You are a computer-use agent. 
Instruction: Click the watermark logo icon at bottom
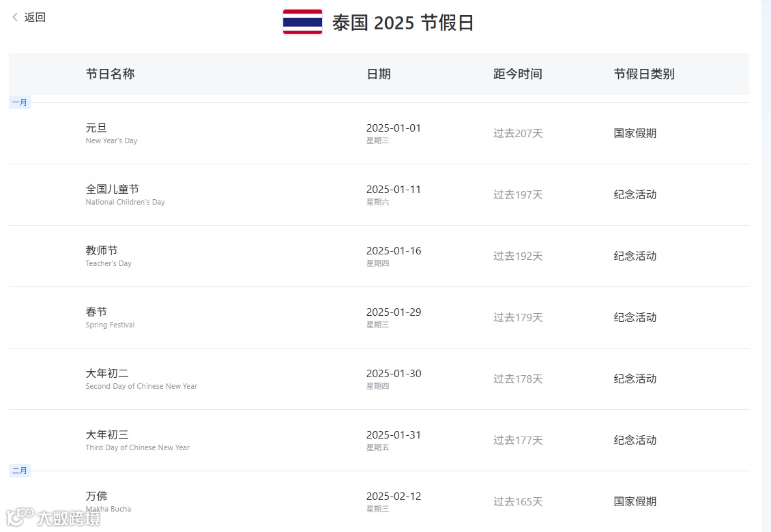(x=20, y=517)
